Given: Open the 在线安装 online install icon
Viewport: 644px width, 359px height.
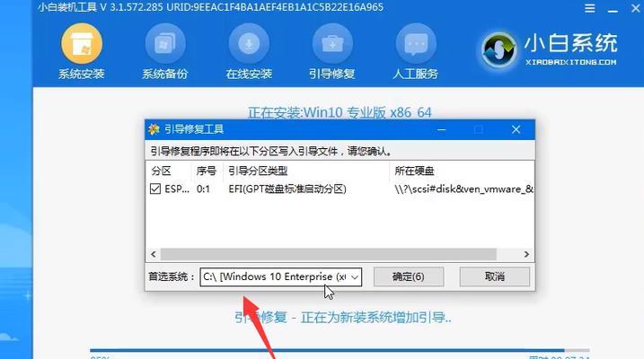Looking at the screenshot, I should pyautogui.click(x=249, y=44).
